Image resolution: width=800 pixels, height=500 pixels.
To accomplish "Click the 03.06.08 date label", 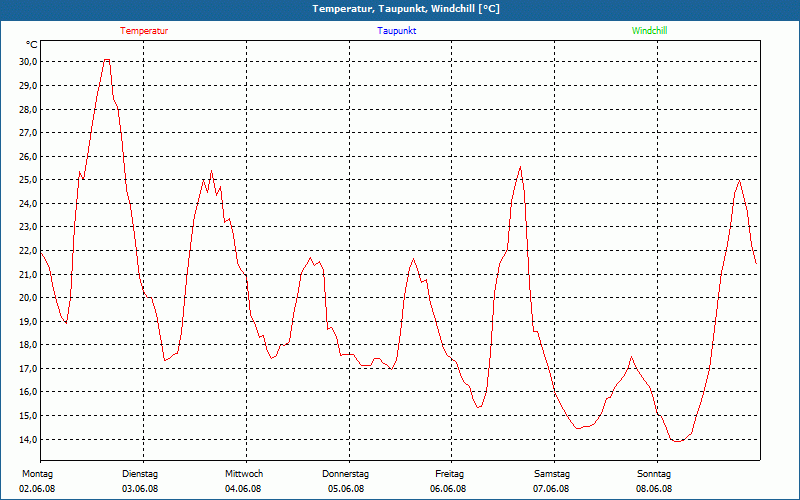I will (140, 489).
